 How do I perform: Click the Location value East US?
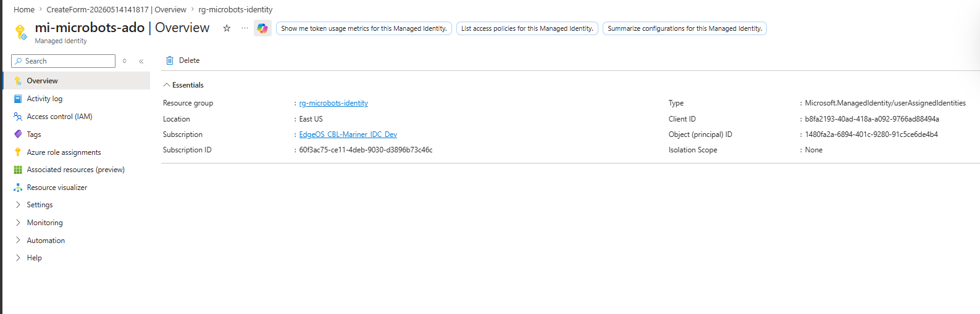[311, 119]
